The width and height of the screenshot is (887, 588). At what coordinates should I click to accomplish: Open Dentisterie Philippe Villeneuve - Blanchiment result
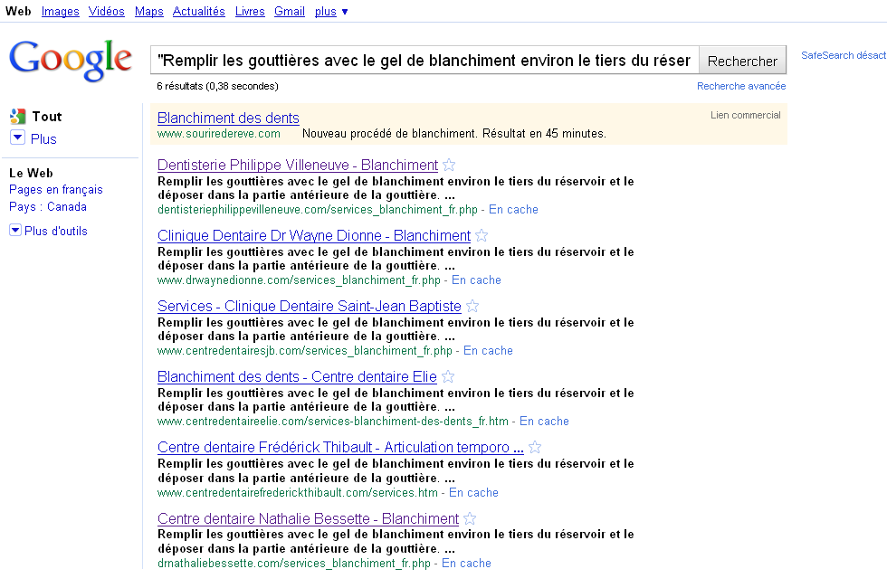(298, 165)
